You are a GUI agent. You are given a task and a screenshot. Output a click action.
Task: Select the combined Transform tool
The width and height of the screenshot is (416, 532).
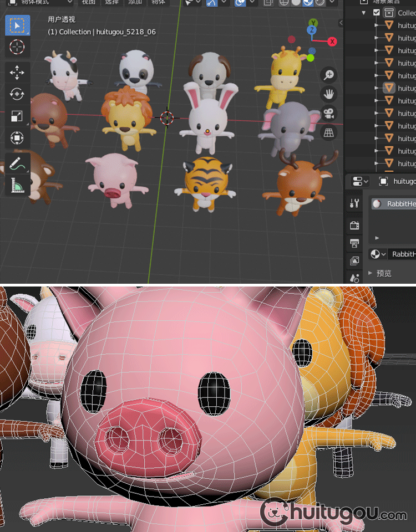tap(17, 138)
